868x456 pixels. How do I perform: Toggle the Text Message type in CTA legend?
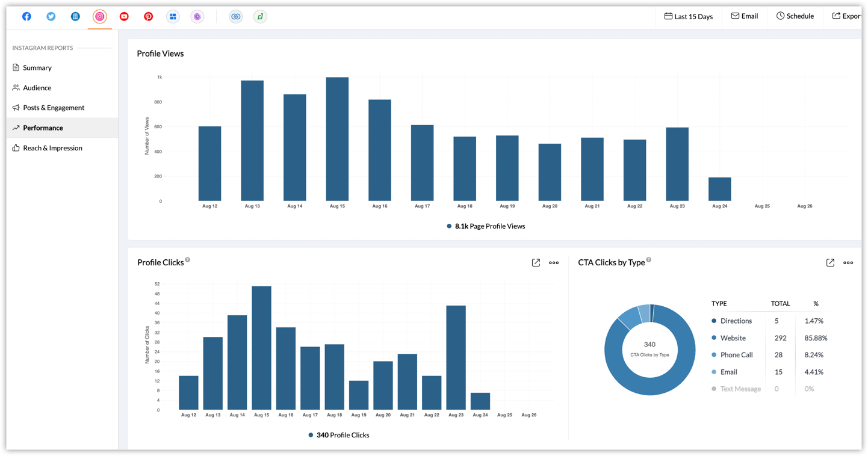[736, 389]
